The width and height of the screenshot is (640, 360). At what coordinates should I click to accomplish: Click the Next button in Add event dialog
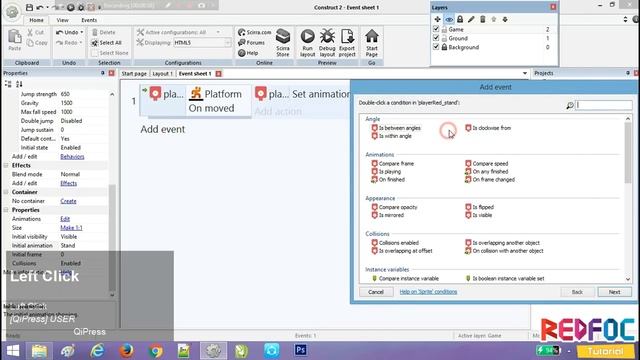click(614, 292)
